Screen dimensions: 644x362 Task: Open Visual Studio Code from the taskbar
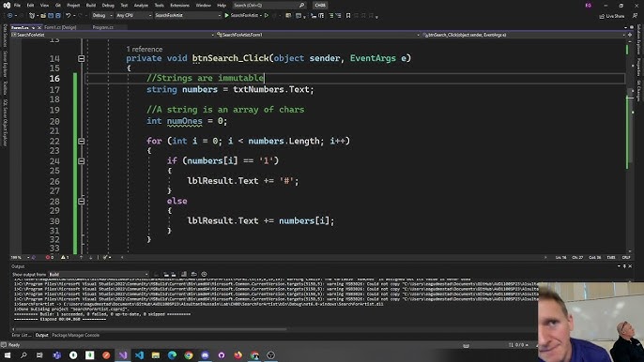pyautogui.click(x=139, y=355)
